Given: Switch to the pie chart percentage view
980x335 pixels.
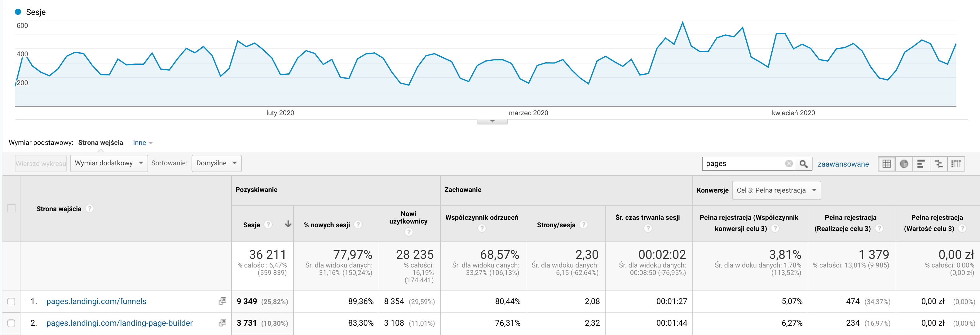Looking at the screenshot, I should coord(904,164).
